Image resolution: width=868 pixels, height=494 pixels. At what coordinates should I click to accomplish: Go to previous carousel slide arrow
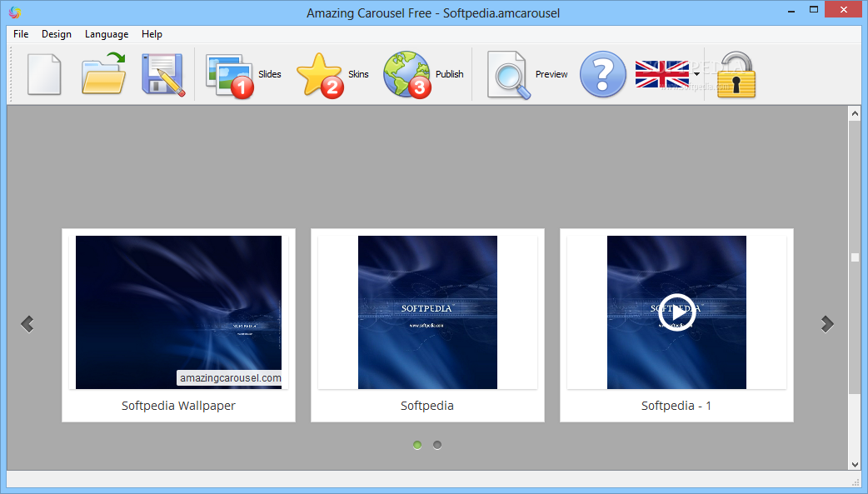pyautogui.click(x=27, y=324)
